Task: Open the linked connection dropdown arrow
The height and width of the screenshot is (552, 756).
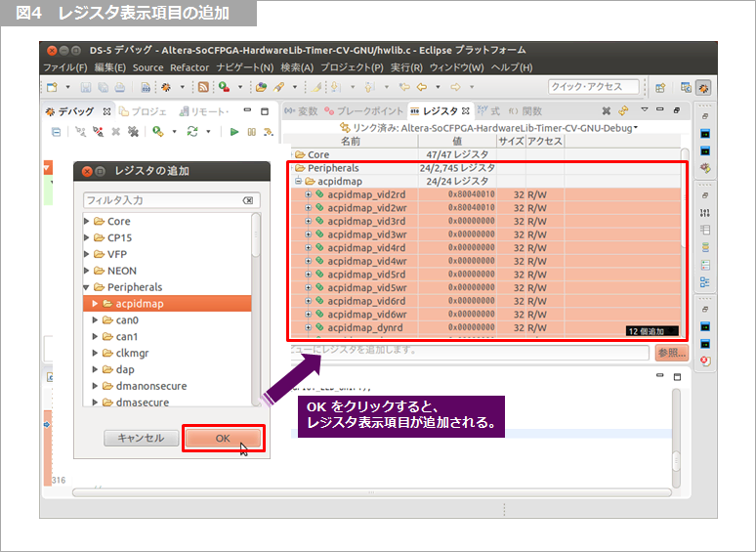Action: (635, 127)
